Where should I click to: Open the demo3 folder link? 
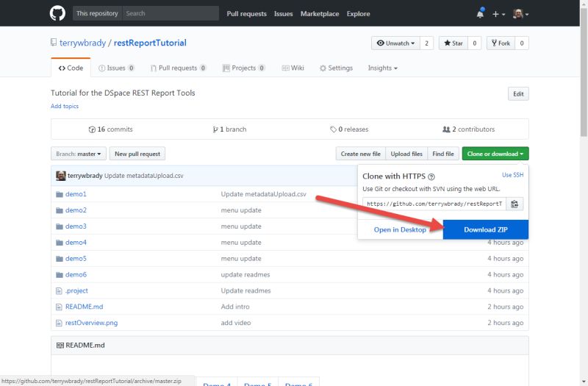coord(76,226)
